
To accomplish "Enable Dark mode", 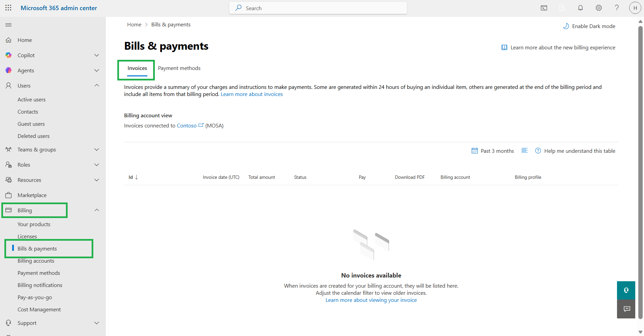I will [x=589, y=26].
